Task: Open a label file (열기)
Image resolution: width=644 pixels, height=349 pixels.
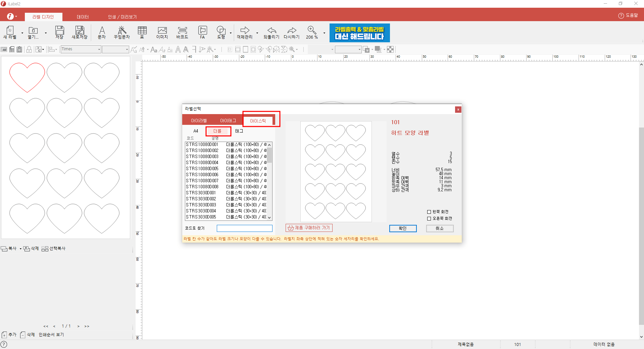Action: (x=33, y=33)
